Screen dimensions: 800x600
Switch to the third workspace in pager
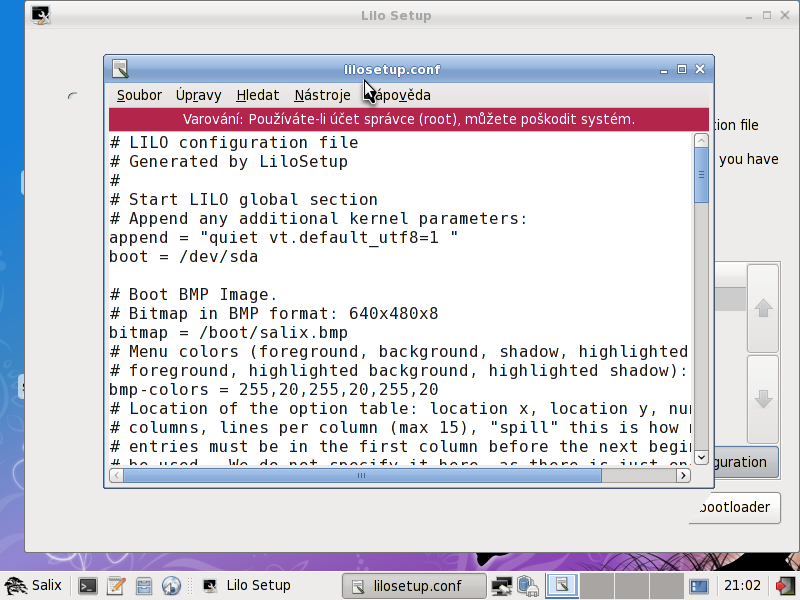[x=632, y=586]
